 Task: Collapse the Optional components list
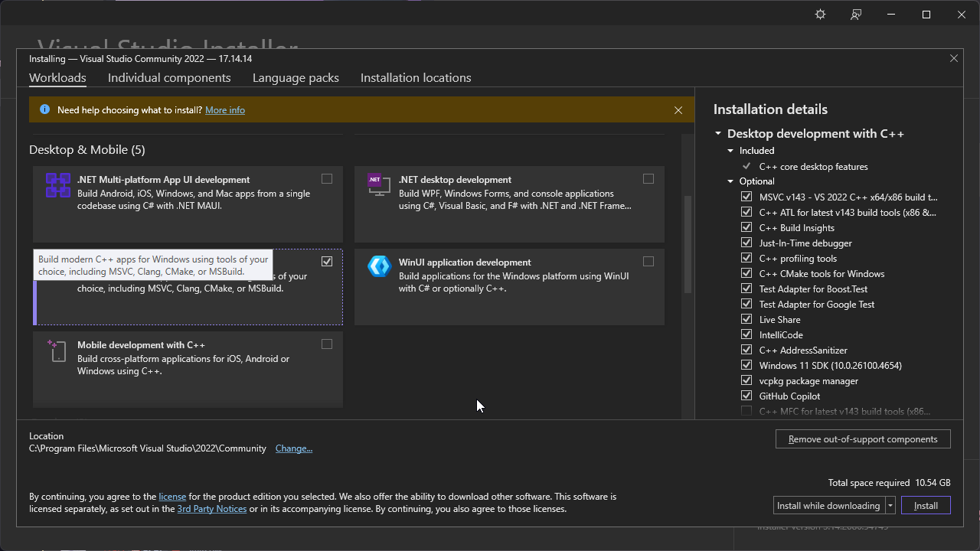730,181
